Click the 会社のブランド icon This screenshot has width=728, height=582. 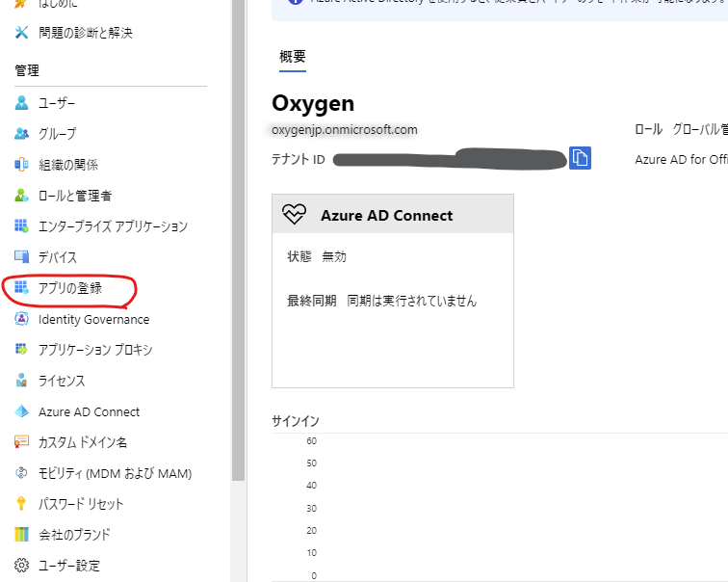(21, 535)
